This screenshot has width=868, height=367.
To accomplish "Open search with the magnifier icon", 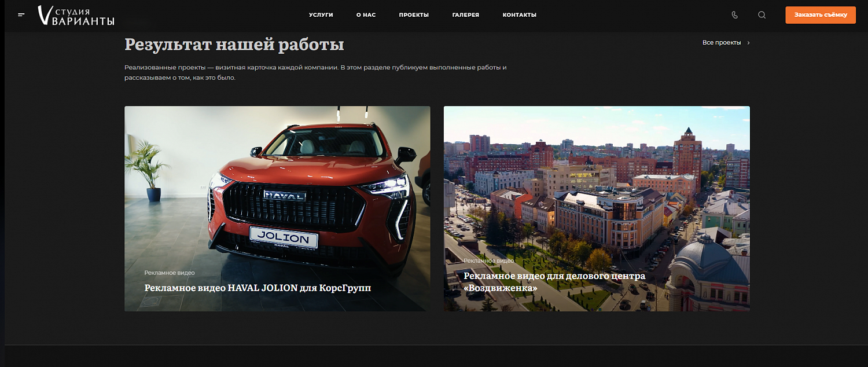I will point(762,15).
